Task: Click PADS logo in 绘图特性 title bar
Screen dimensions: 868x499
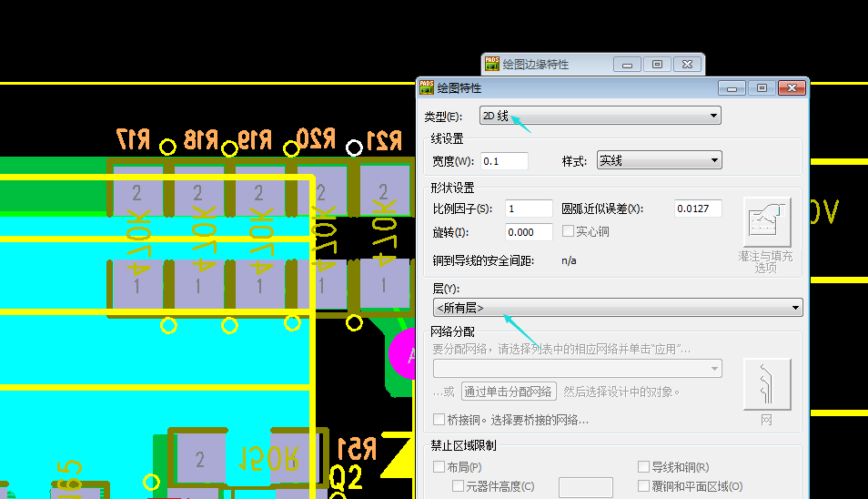Action: tap(427, 87)
